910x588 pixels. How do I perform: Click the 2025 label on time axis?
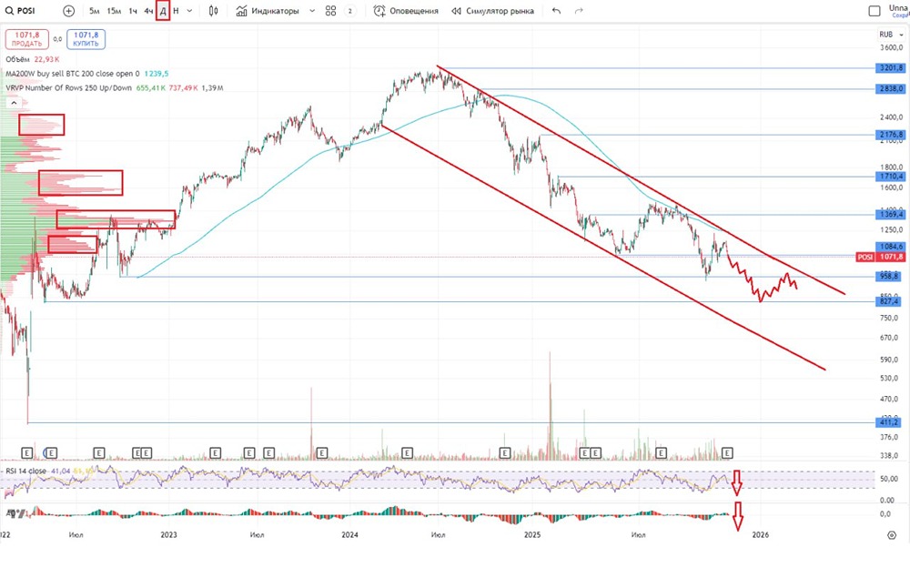(532, 534)
